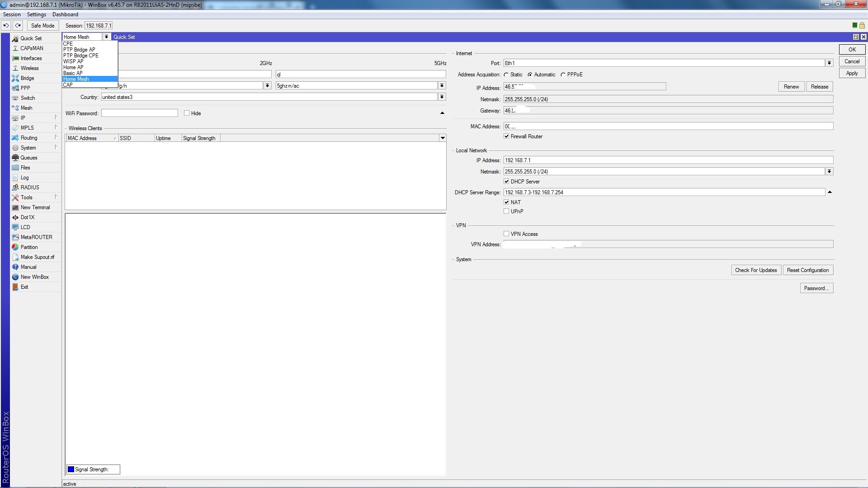Choose WISP AP from mode list
868x488 pixels.
click(x=73, y=61)
